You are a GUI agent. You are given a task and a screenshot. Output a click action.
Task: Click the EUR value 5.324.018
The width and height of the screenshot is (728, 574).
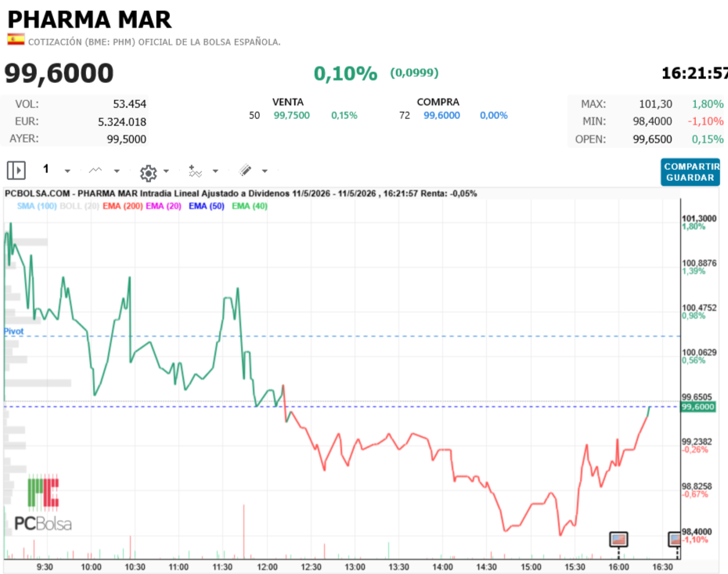(122, 121)
